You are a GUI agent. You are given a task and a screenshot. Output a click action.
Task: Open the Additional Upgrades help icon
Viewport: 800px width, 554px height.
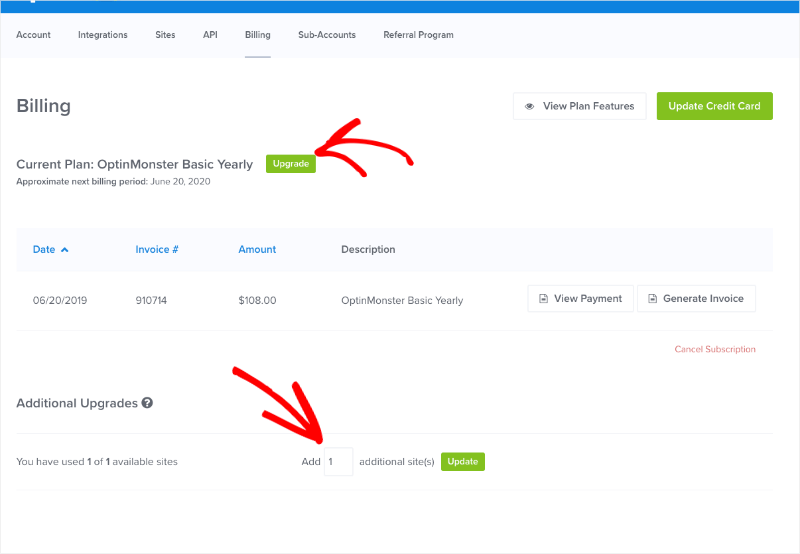pyautogui.click(x=147, y=403)
